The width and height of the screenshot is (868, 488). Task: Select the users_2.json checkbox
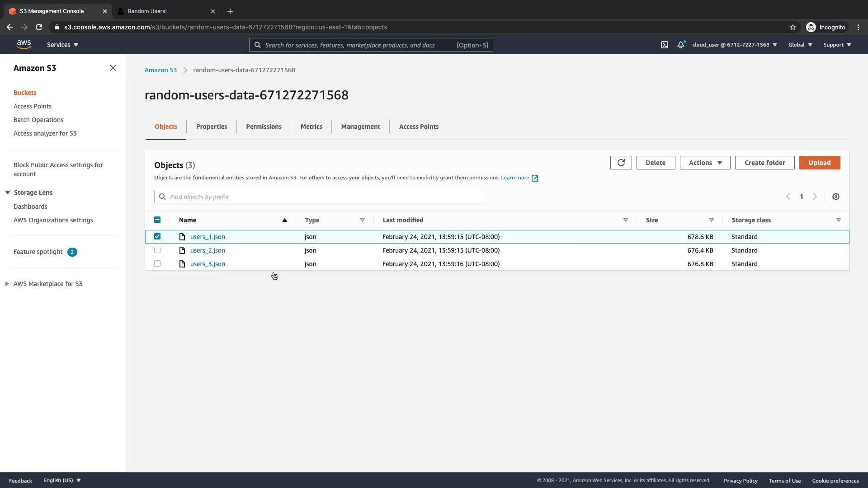157,250
